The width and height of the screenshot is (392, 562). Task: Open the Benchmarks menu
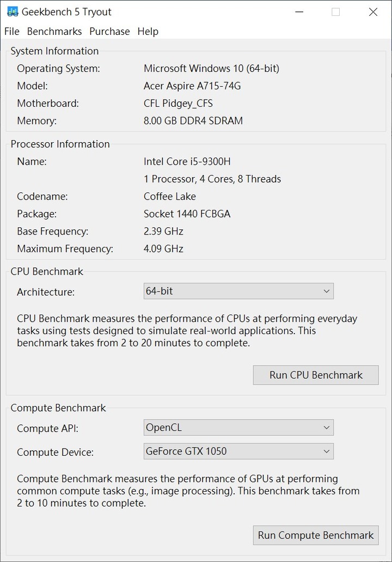coord(54,32)
